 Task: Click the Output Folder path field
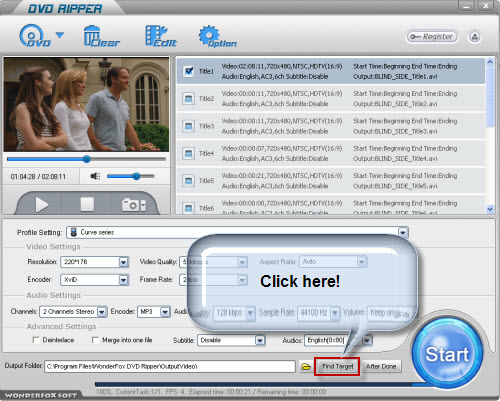(x=170, y=366)
